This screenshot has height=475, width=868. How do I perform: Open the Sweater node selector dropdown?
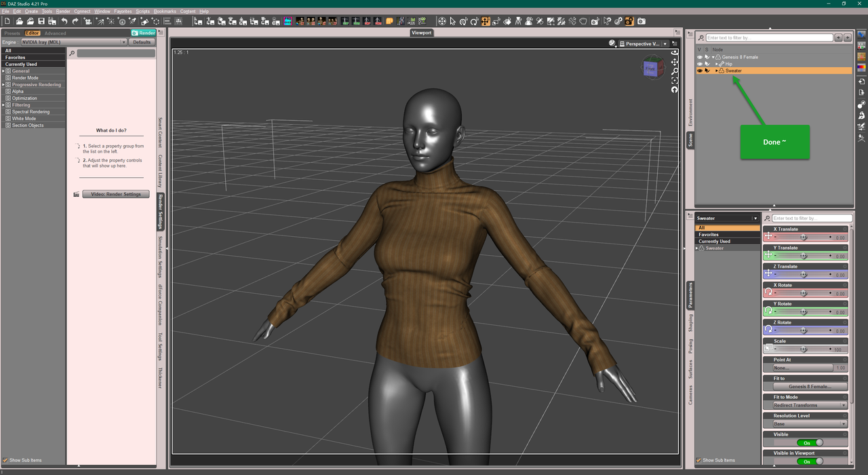click(727, 218)
